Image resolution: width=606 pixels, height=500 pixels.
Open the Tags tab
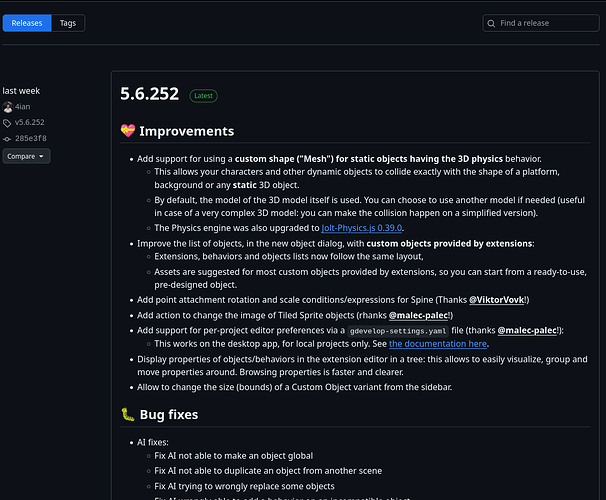coord(67,23)
